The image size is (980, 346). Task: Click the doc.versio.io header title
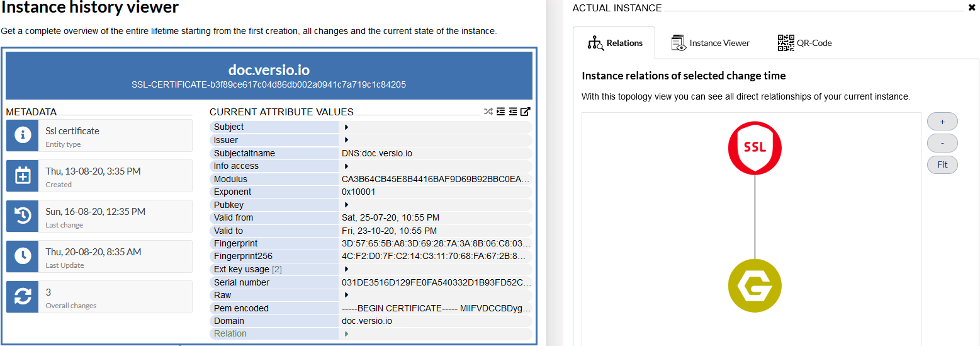click(269, 69)
